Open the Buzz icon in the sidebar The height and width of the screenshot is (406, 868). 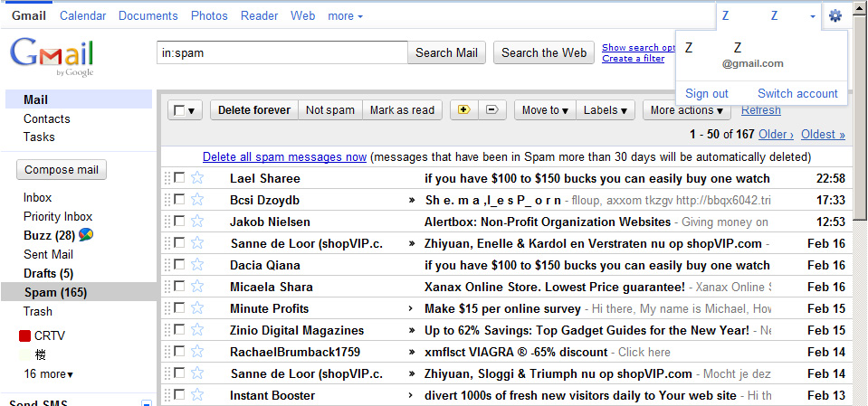pos(86,235)
